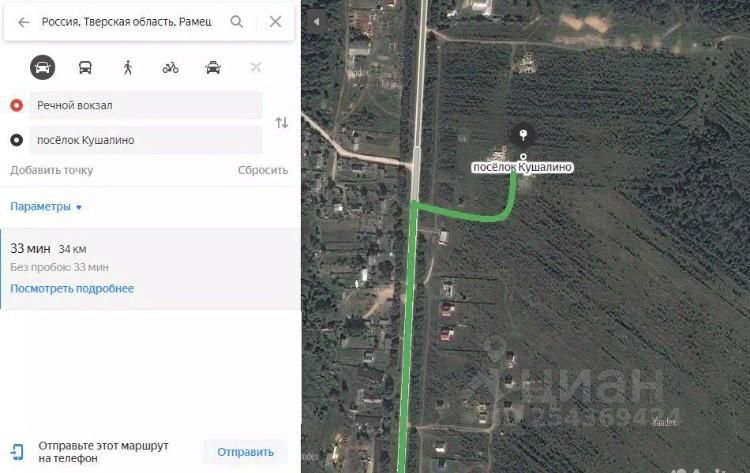This screenshot has height=473, width=750.
Task: Click the посёлок Кушалино map label
Action: [x=522, y=167]
